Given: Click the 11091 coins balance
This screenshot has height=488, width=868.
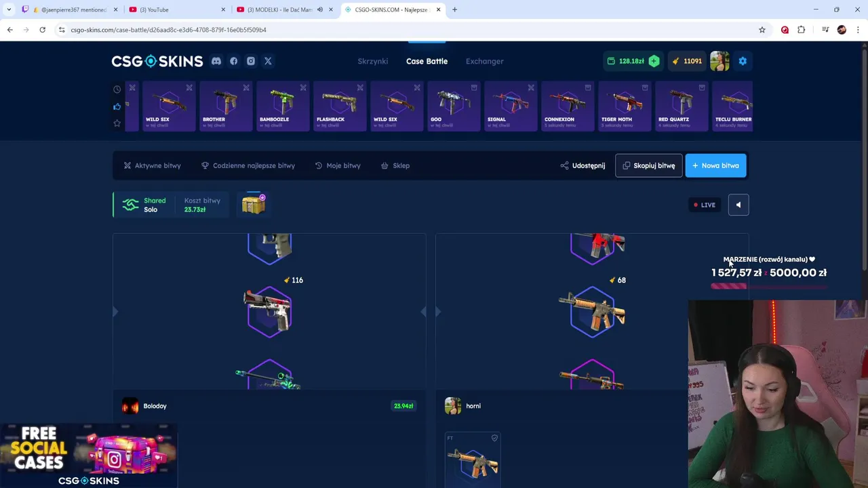Looking at the screenshot, I should point(687,61).
